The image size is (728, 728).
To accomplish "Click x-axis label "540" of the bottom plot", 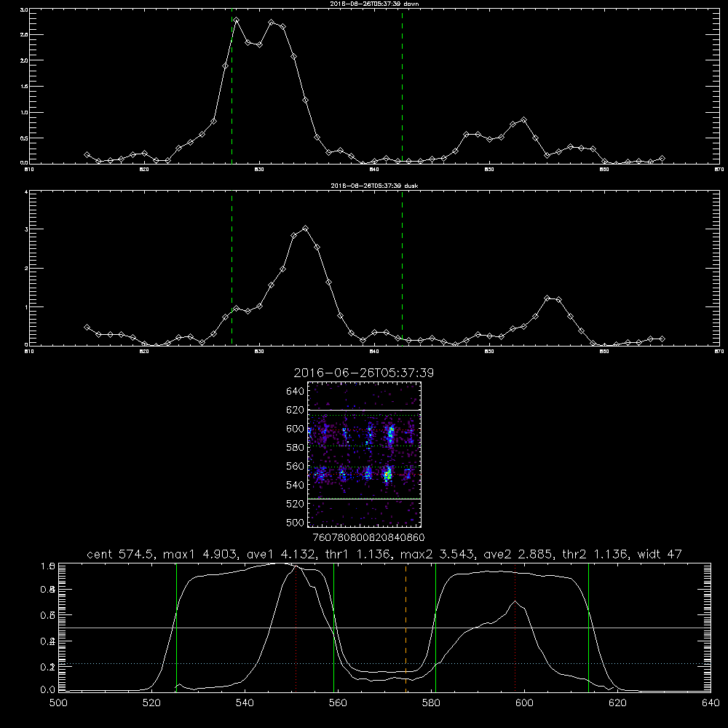I will click(x=245, y=703).
